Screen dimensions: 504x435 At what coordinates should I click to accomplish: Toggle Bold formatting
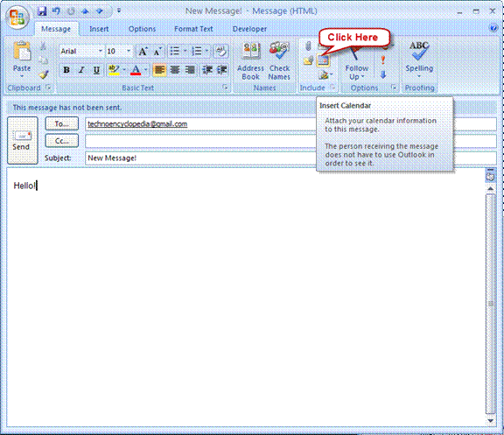[x=66, y=70]
